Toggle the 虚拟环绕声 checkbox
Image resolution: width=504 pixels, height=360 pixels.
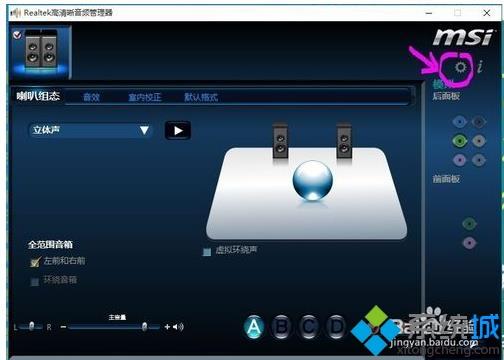207,252
